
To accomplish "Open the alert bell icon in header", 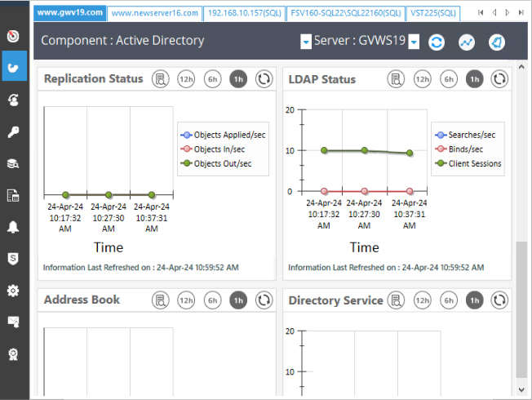I will pos(497,42).
